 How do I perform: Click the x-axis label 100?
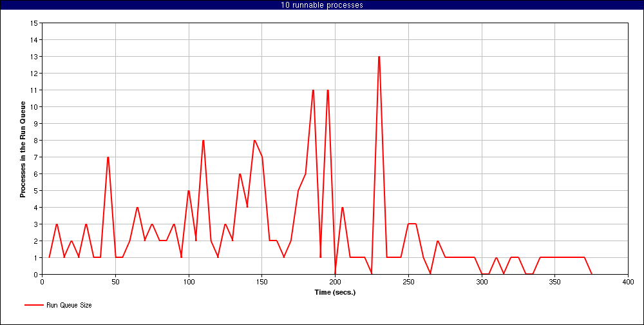click(189, 282)
